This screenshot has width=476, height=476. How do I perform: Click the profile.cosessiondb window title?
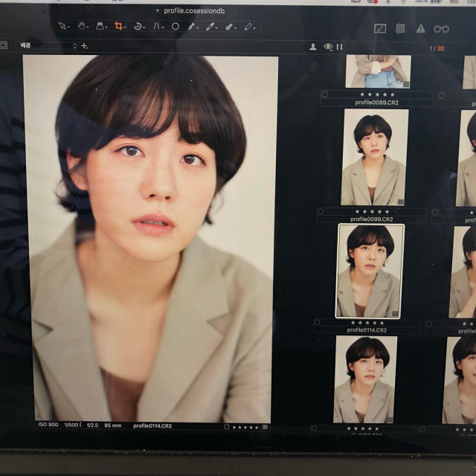[x=194, y=11]
